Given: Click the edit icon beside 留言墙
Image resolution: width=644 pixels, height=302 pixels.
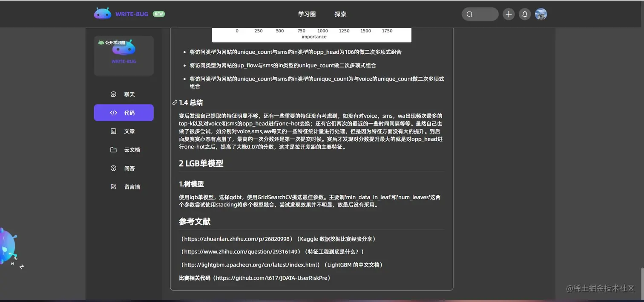Looking at the screenshot, I should pos(113,186).
